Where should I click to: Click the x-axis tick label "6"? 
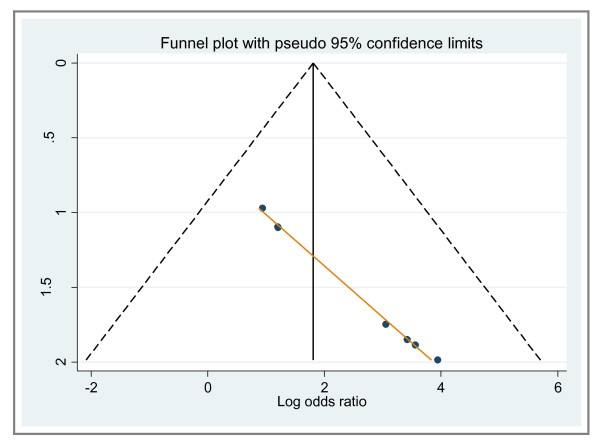click(x=556, y=386)
